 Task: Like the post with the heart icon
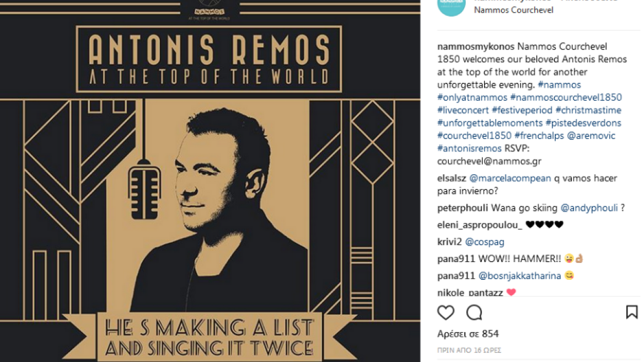coord(446,313)
